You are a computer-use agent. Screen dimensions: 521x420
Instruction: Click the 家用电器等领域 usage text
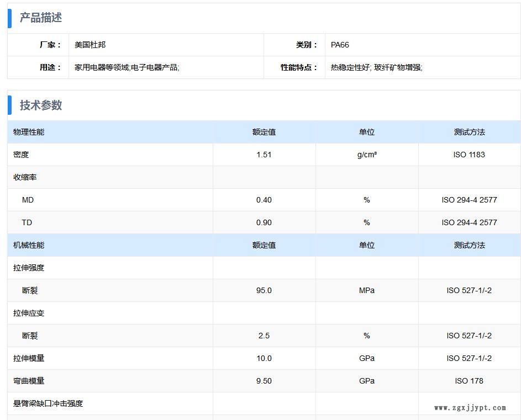tap(101, 67)
